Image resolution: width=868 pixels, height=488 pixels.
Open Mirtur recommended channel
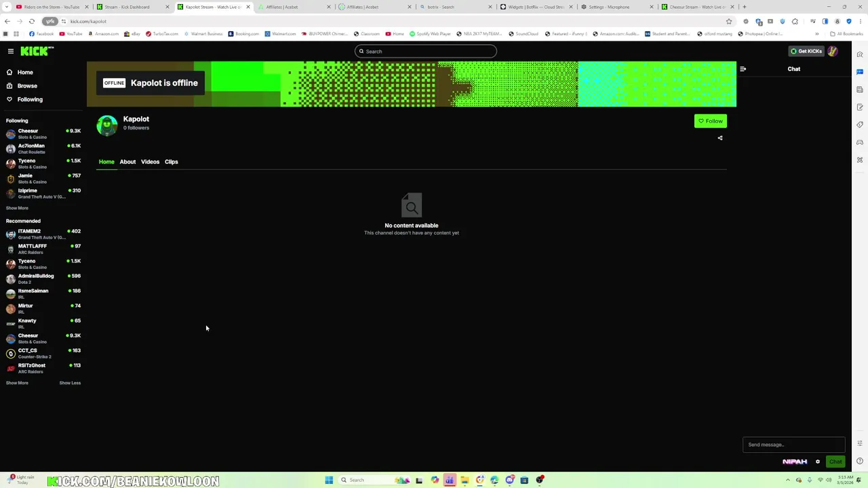click(43, 308)
